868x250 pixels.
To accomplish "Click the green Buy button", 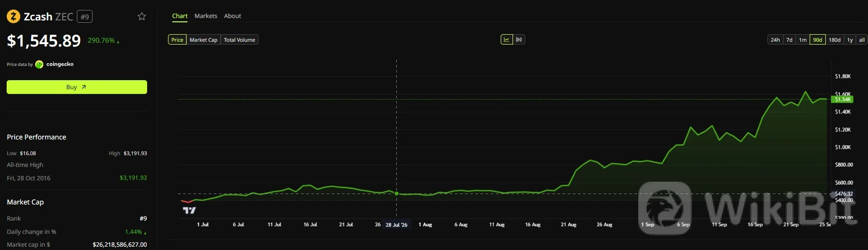I will coord(77,87).
